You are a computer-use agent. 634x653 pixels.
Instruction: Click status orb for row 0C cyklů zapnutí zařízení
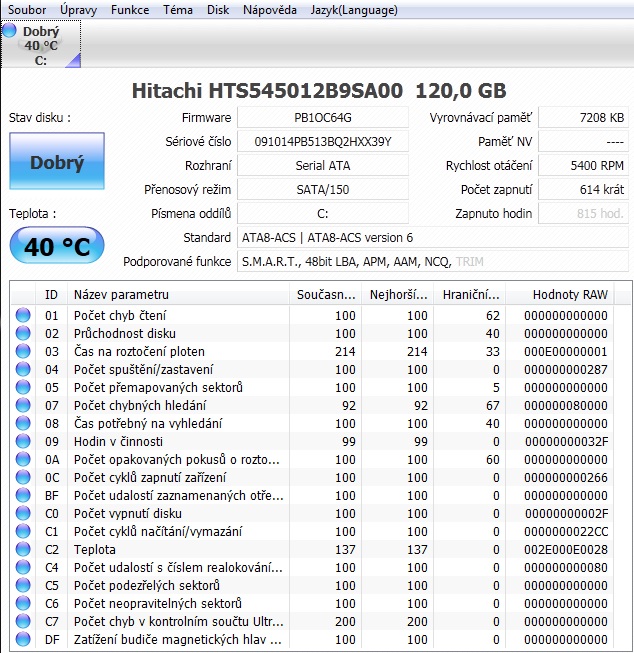[23, 477]
